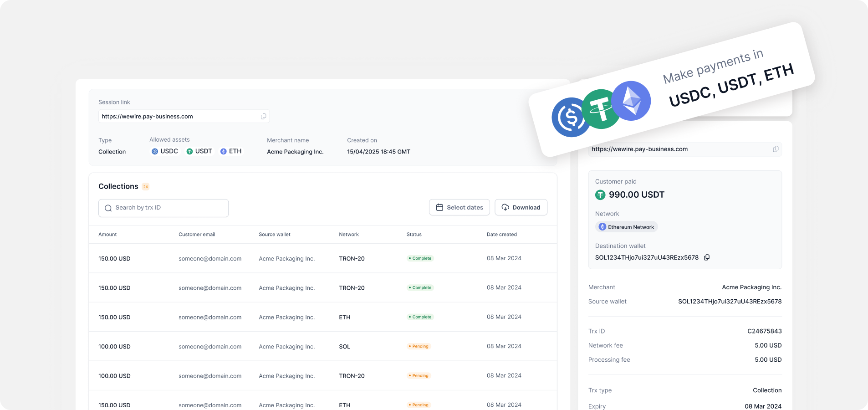Click the Trx type Collection value
This screenshot has height=410, width=868.
767,390
